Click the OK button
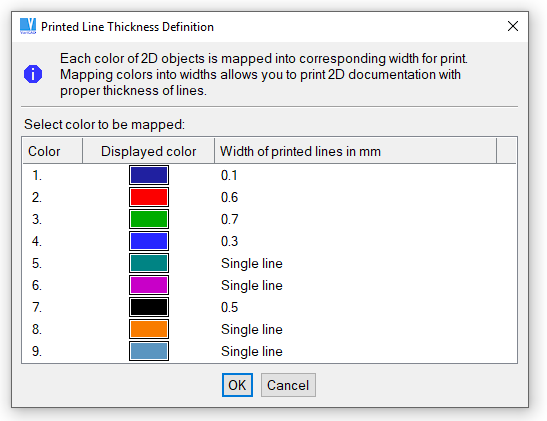This screenshot has height=421, width=547. point(237,385)
